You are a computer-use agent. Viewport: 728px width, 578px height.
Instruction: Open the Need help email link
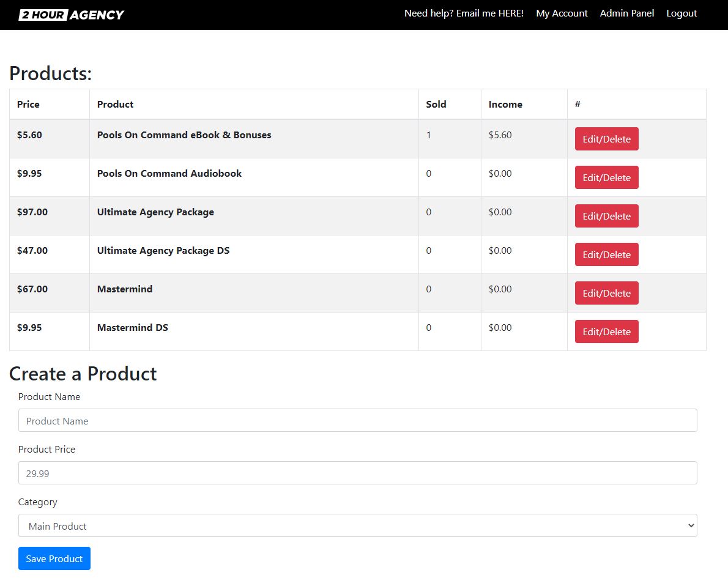pyautogui.click(x=463, y=13)
